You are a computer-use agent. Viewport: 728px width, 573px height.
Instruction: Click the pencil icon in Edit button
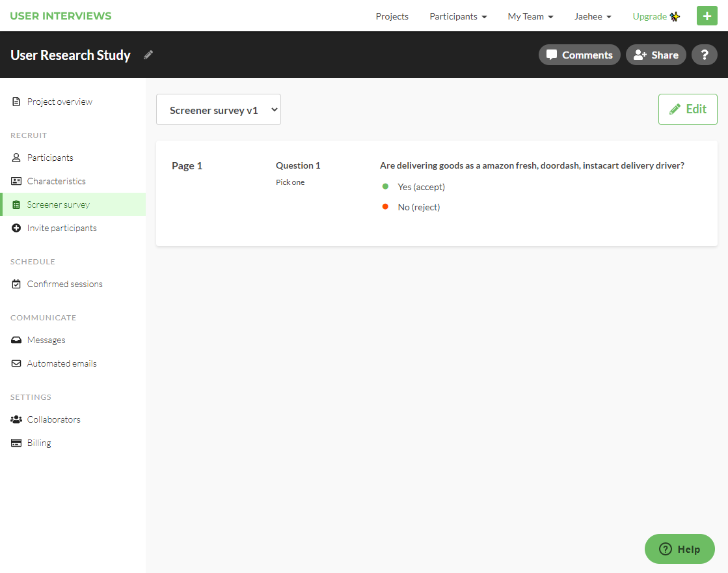click(675, 109)
